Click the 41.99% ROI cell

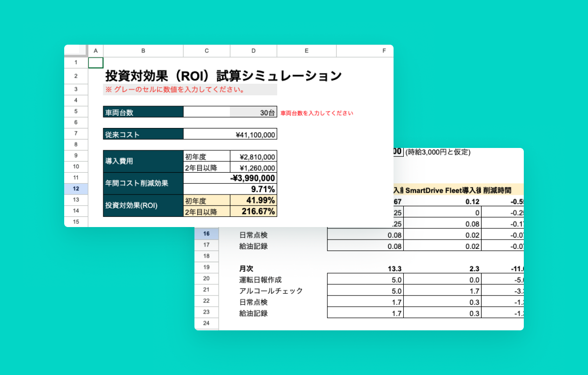(x=254, y=200)
